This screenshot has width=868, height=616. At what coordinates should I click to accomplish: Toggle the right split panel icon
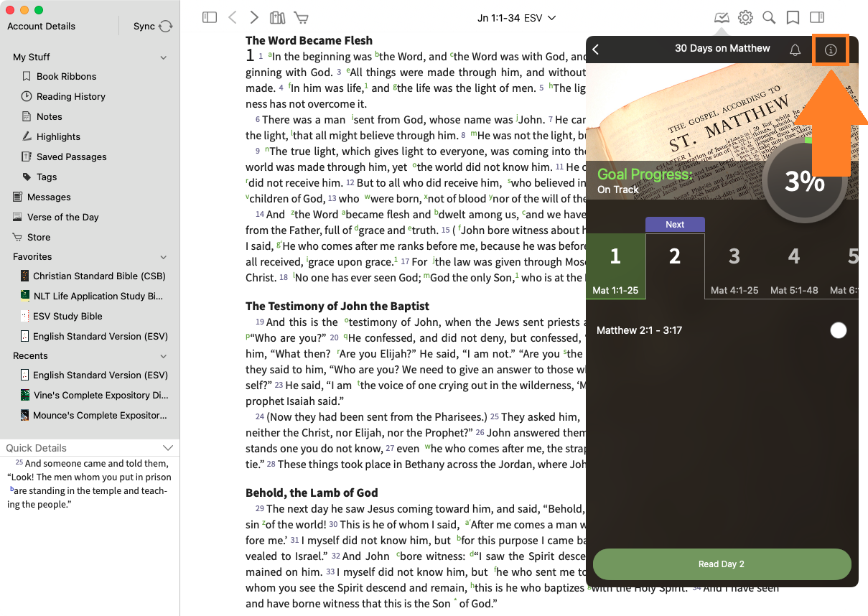pyautogui.click(x=816, y=17)
